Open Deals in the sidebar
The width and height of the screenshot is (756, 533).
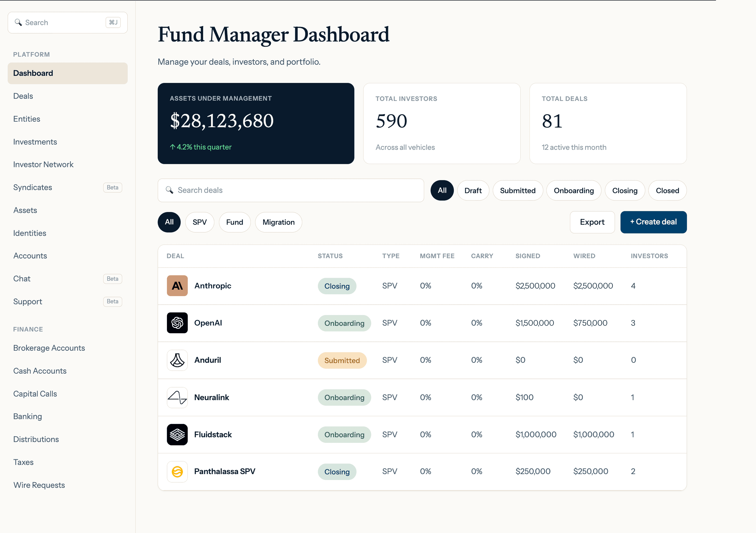coord(67,96)
